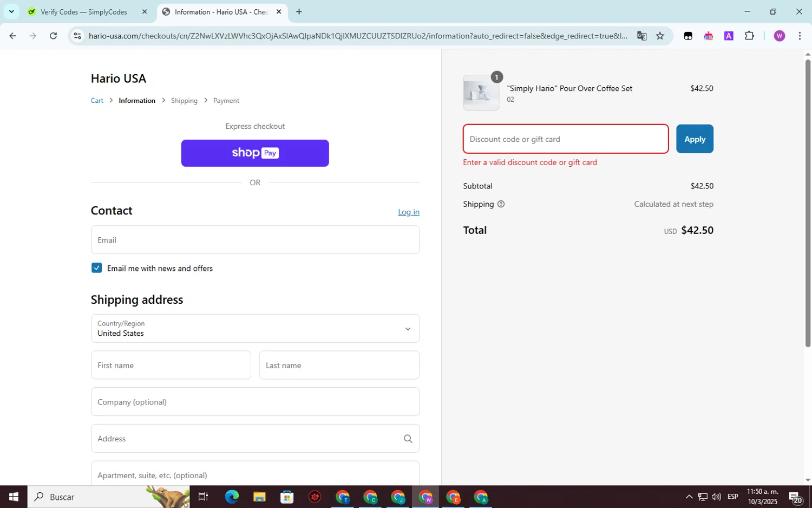Open the red antivirus taskbar icon
Viewport: 812px width, 508px height.
pyautogui.click(x=315, y=497)
